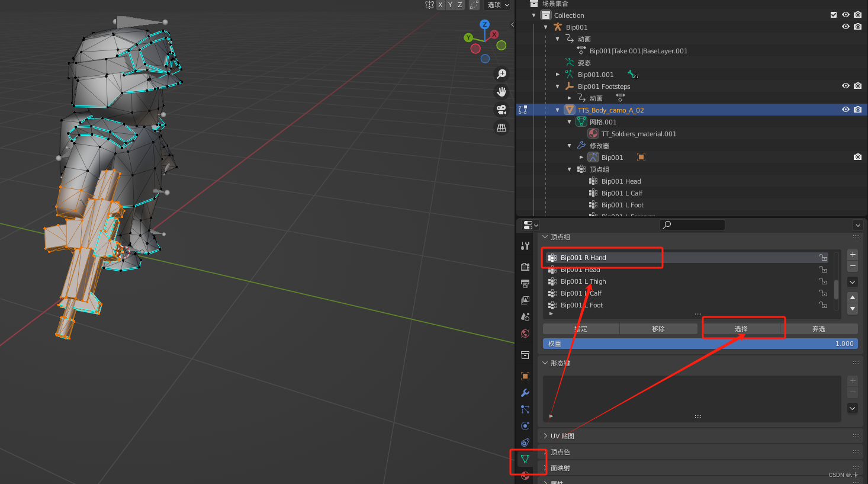This screenshot has height=484, width=868.
Task: Open the Render properties tab icon
Action: (525, 267)
